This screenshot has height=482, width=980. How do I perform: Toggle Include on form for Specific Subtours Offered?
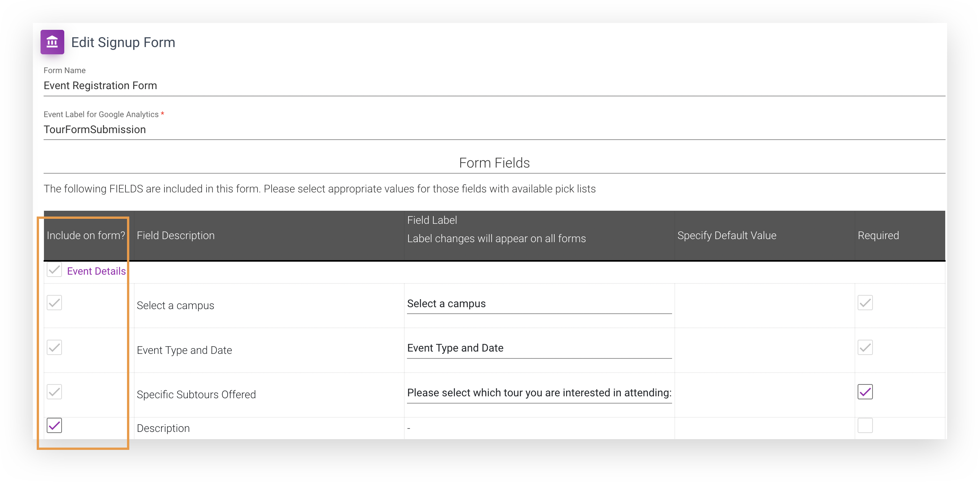pos(54,391)
